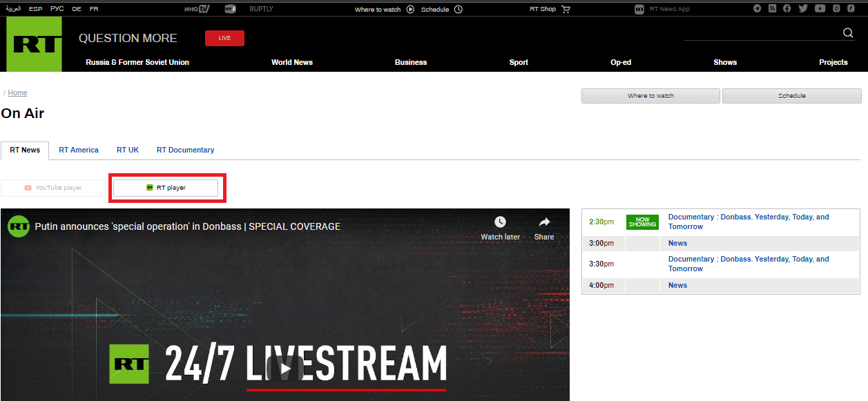This screenshot has width=868, height=401.
Task: Switch to the Arabic language version
Action: pyautogui.click(x=14, y=9)
